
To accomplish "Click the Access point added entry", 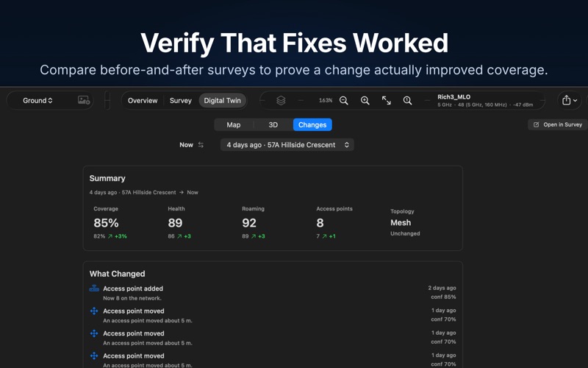I will click(x=273, y=293).
